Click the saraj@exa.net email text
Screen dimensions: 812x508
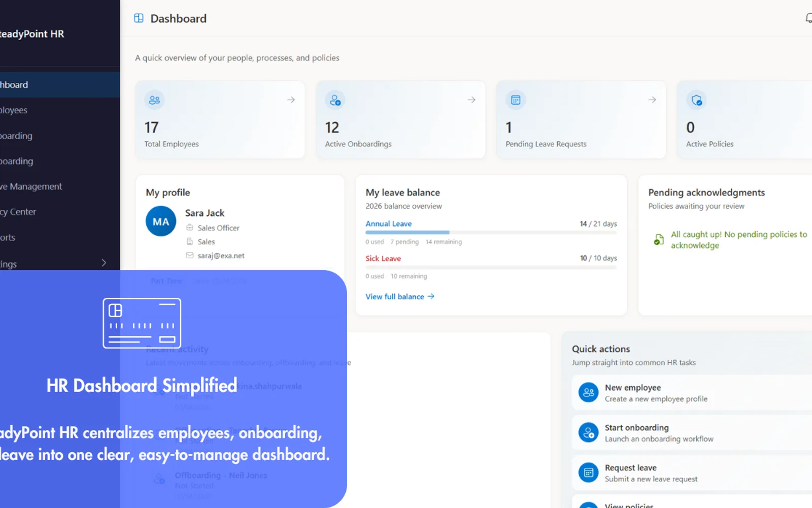(221, 256)
